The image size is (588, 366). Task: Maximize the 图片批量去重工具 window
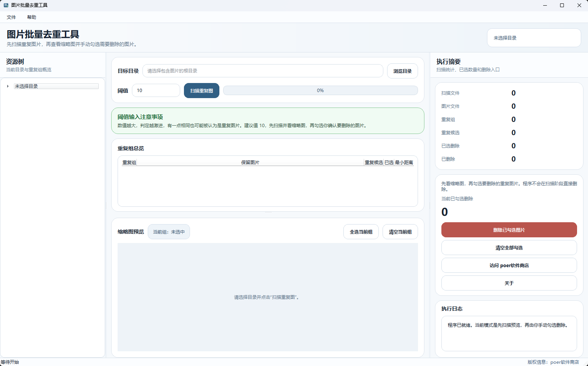[562, 5]
